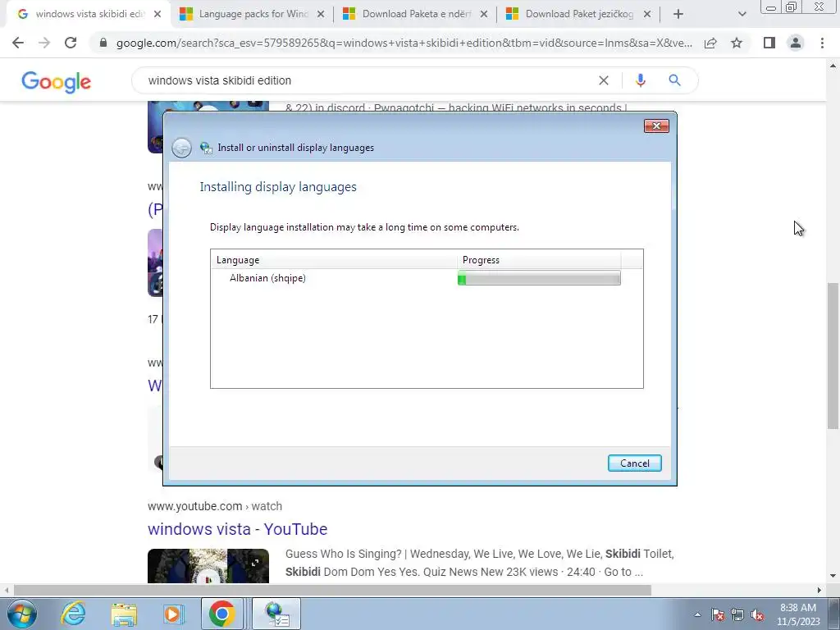Viewport: 840px width, 630px height.
Task: Click the Progress column header
Action: (x=540, y=260)
